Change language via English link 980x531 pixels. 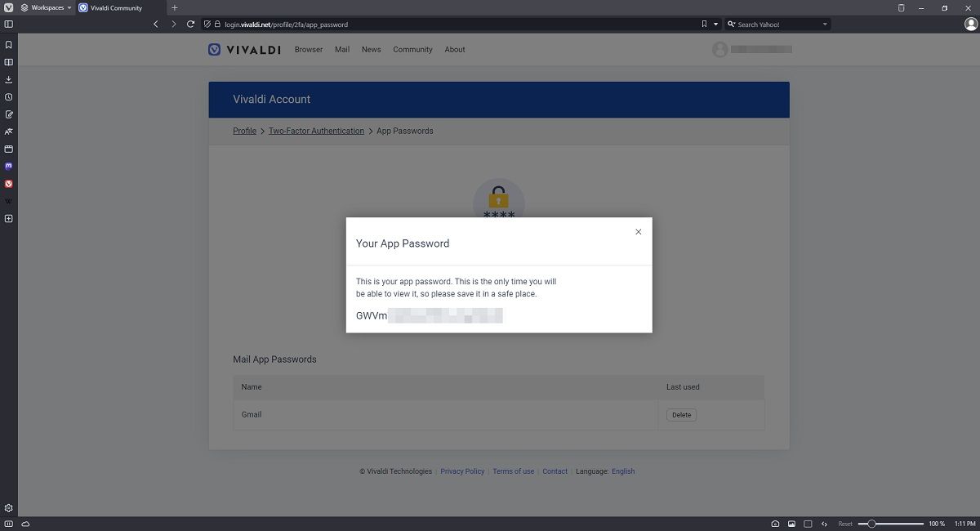pos(623,471)
